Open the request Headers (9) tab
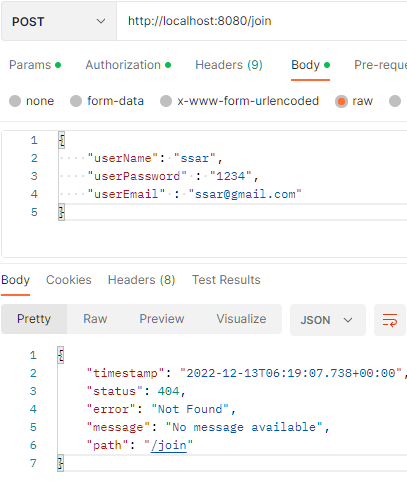407x495 pixels. 229,65
